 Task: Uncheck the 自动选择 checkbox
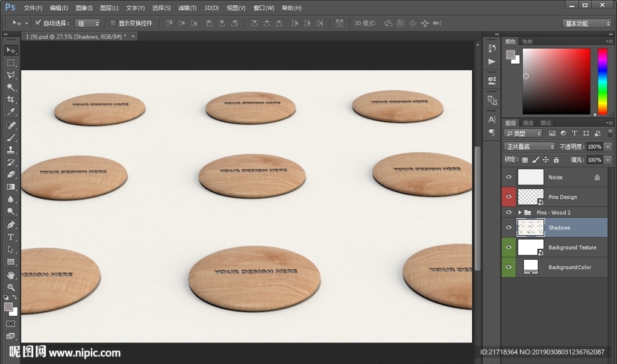tap(38, 23)
